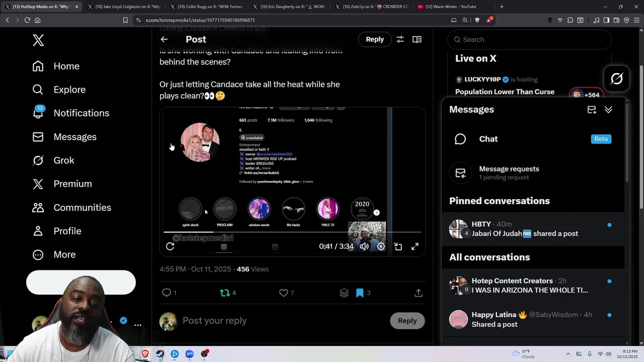This screenshot has width=644, height=362.
Task: Open video settings gear
Action: tap(381, 246)
